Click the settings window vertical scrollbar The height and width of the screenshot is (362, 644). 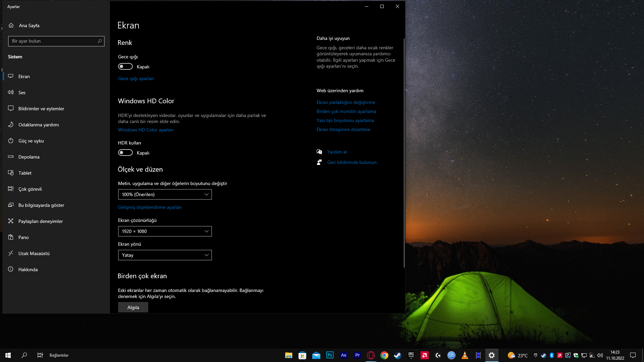(404, 153)
